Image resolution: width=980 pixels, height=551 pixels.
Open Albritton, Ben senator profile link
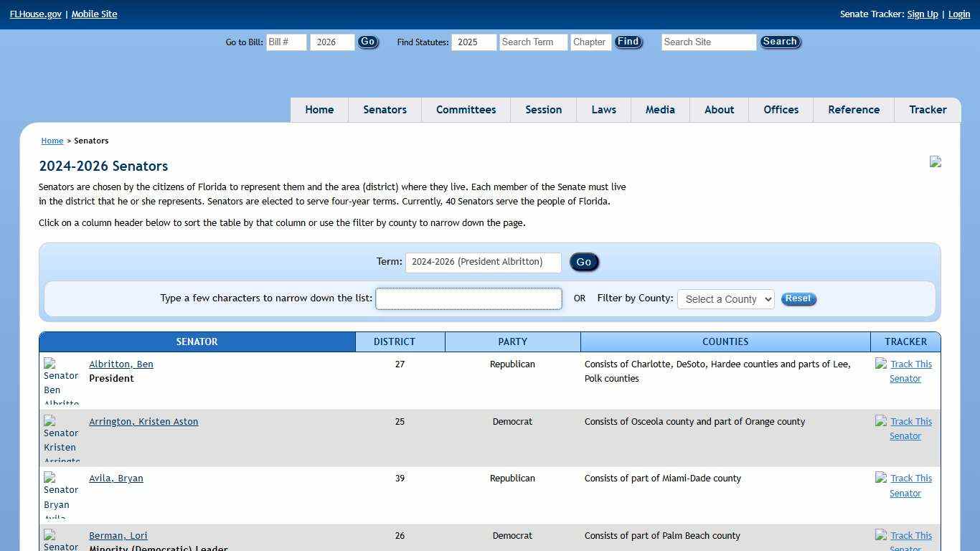click(x=121, y=364)
